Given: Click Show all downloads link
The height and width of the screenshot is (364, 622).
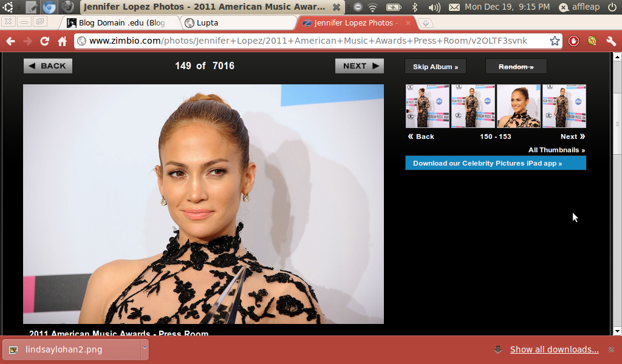Looking at the screenshot, I should point(554,349).
